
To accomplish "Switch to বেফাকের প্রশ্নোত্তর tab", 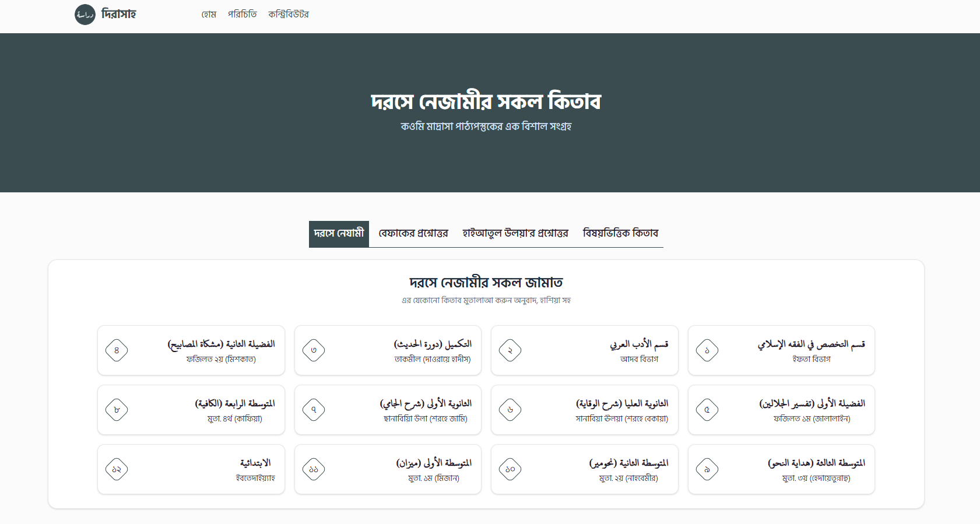I will (x=413, y=233).
